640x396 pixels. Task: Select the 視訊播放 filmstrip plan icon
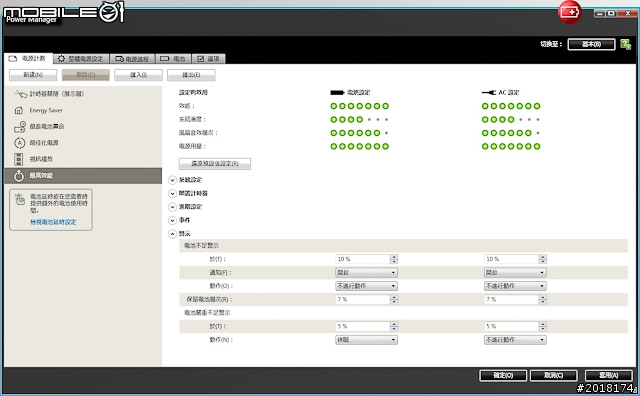coord(19,159)
